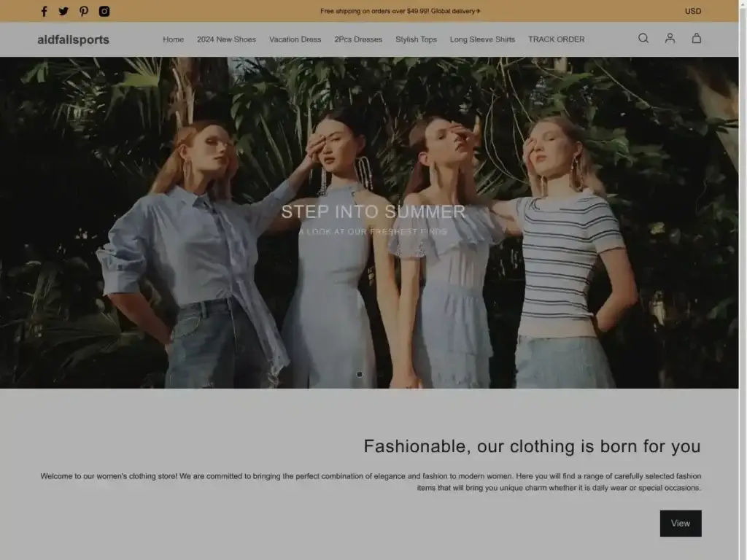Click the hero slideshow indicator dot

tap(359, 374)
